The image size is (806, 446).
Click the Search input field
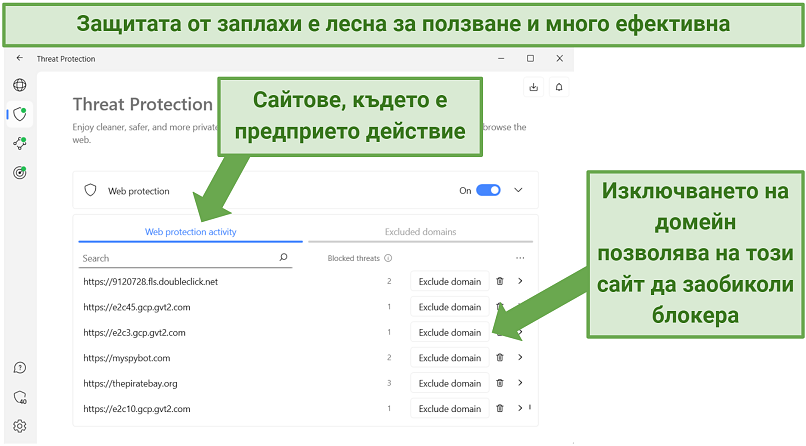pos(185,258)
